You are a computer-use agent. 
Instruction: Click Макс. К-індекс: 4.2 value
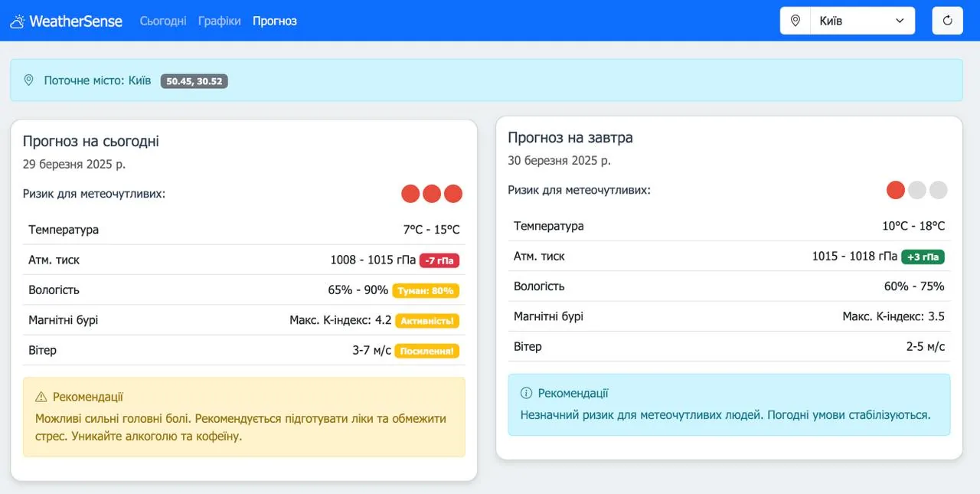pyautogui.click(x=341, y=321)
